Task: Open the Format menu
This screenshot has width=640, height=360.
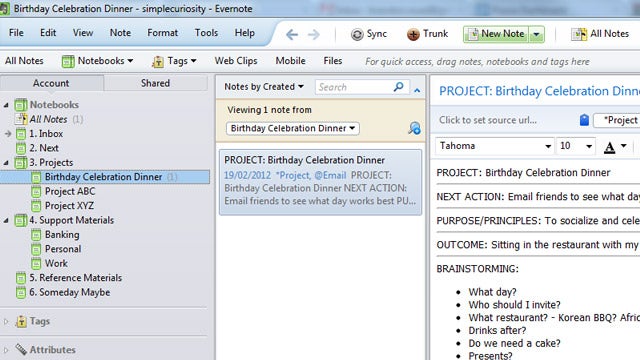Action: 162,33
